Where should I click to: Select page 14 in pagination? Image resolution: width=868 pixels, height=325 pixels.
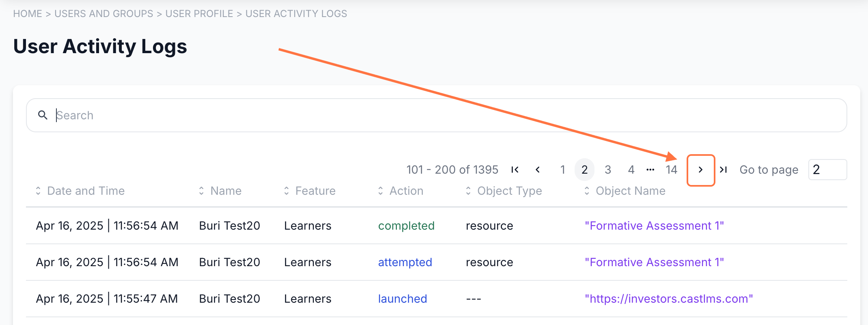(x=672, y=170)
